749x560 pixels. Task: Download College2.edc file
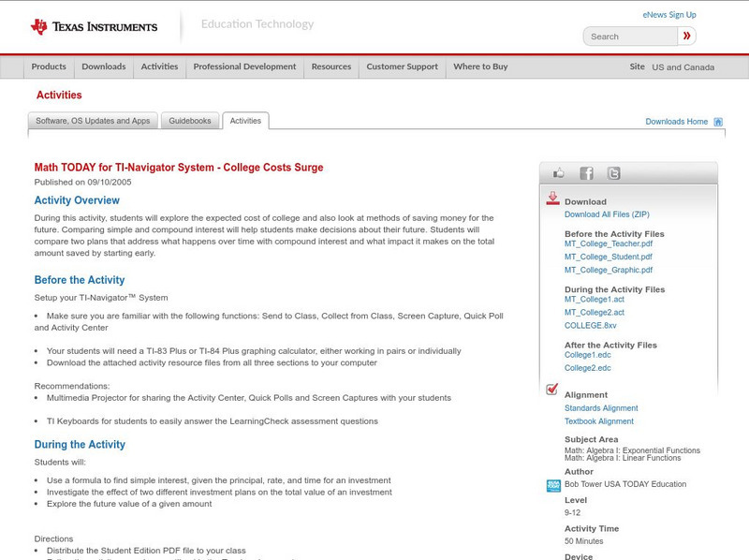(x=588, y=368)
